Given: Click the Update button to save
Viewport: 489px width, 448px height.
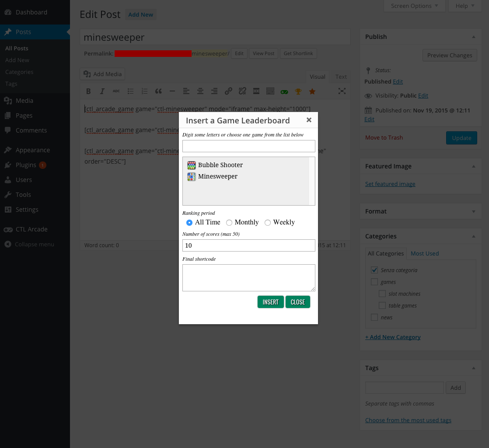Looking at the screenshot, I should pyautogui.click(x=461, y=138).
